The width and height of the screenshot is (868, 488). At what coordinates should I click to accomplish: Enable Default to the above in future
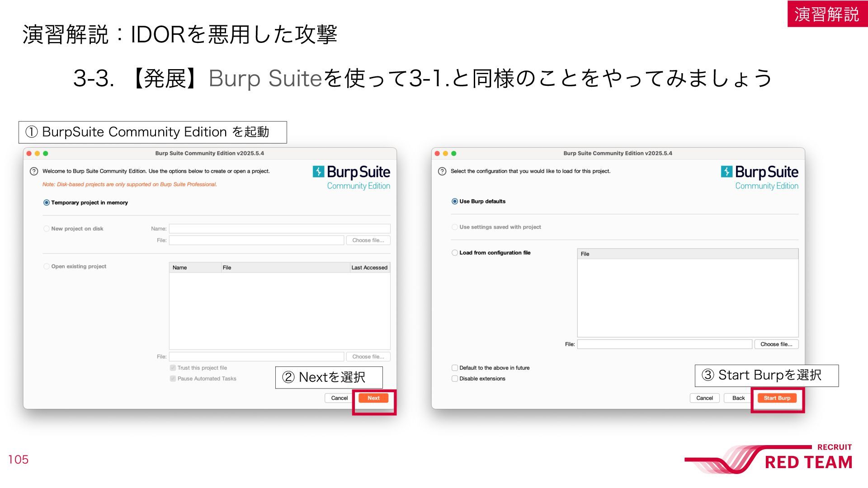pyautogui.click(x=454, y=368)
